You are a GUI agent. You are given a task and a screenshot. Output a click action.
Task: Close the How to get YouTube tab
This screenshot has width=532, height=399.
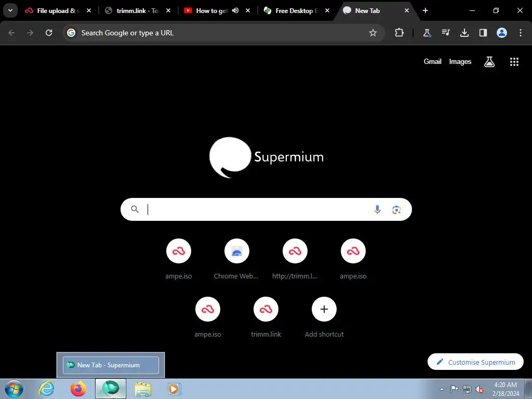(x=248, y=10)
